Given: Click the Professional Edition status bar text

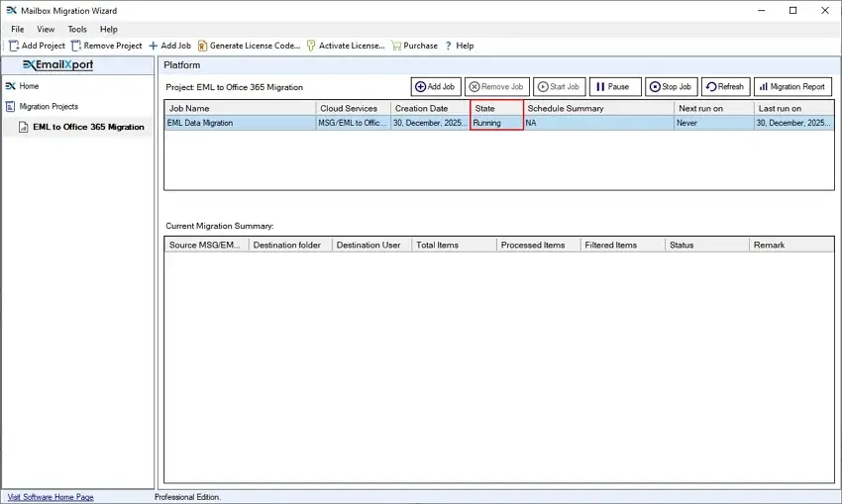Looking at the screenshot, I should [x=187, y=497].
